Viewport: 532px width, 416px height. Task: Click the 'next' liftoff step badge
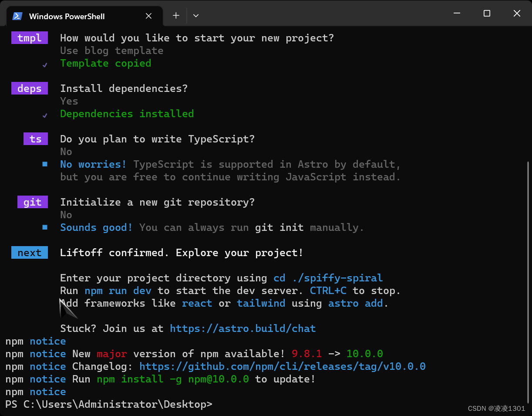(29, 252)
